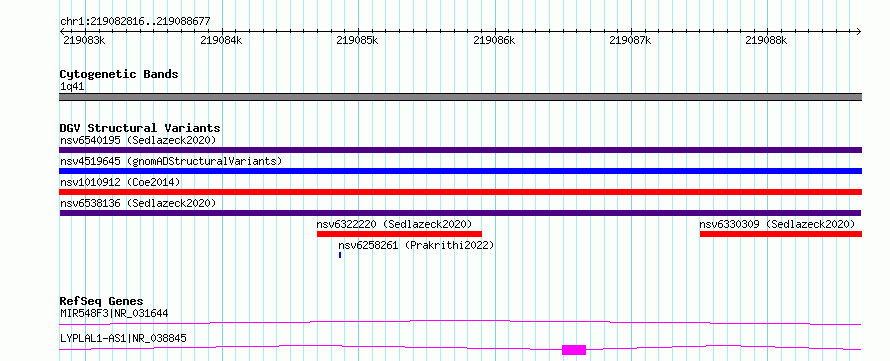Click the LYPLAL1-AS1|NR_038845 gene label
890x361 pixels.
coord(123,339)
